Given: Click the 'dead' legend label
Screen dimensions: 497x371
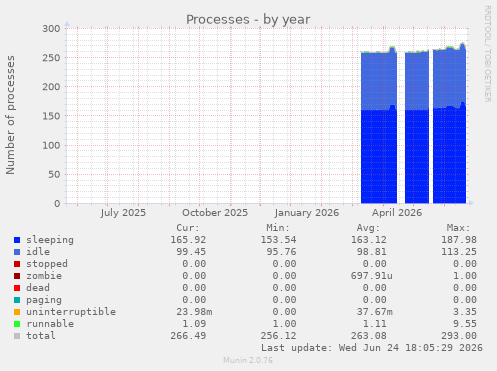Looking at the screenshot, I should [x=38, y=288].
